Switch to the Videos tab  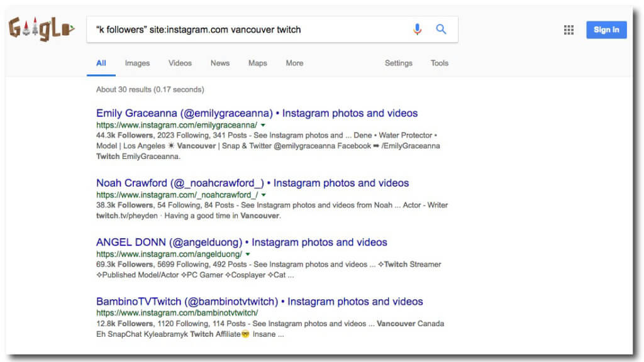coord(180,63)
